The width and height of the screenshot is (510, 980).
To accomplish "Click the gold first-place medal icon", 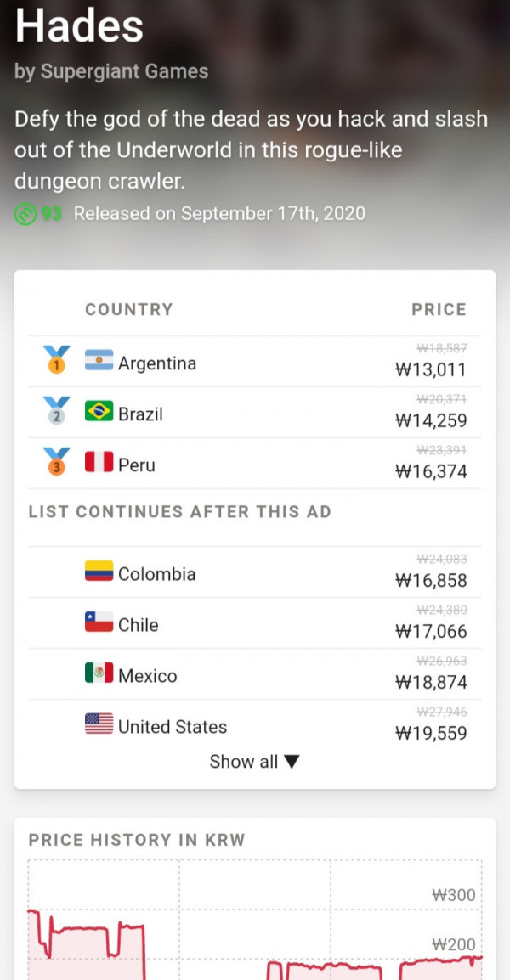I will click(56, 360).
